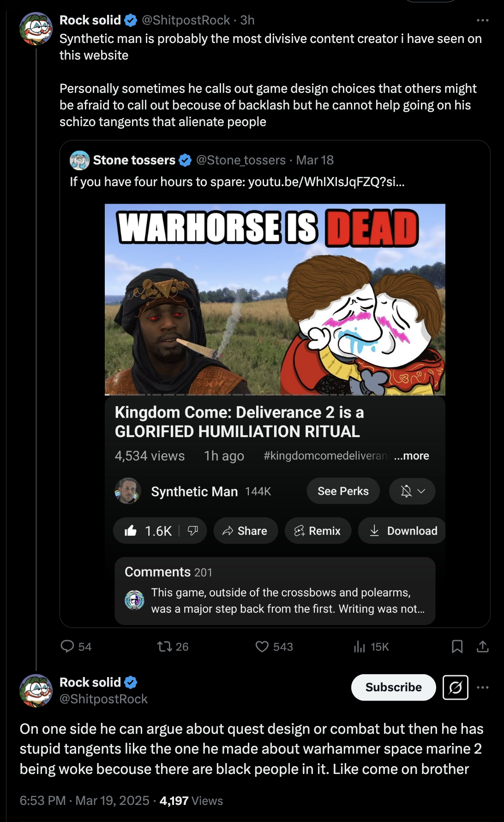Click the See Perks button

(x=343, y=491)
